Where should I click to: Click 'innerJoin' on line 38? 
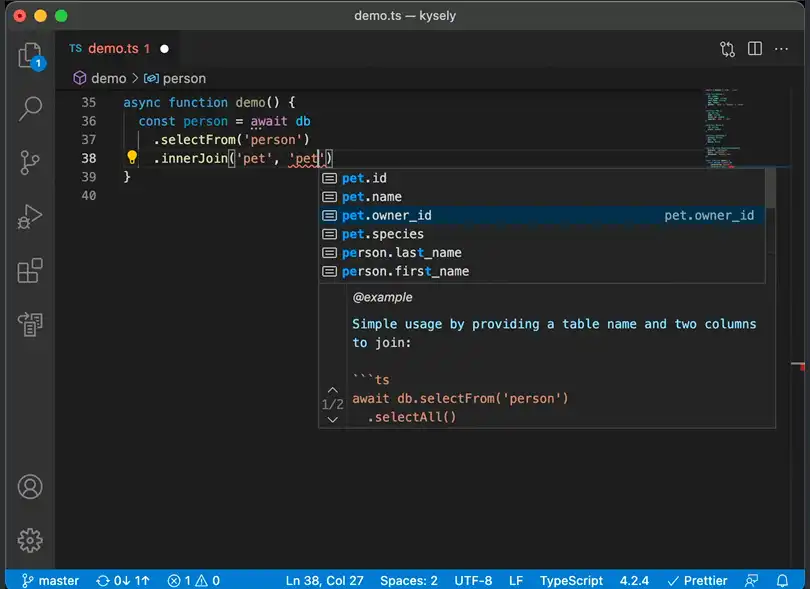(194, 158)
